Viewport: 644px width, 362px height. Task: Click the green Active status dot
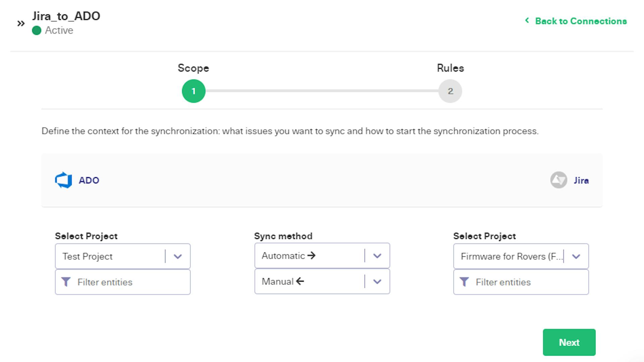pos(37,31)
